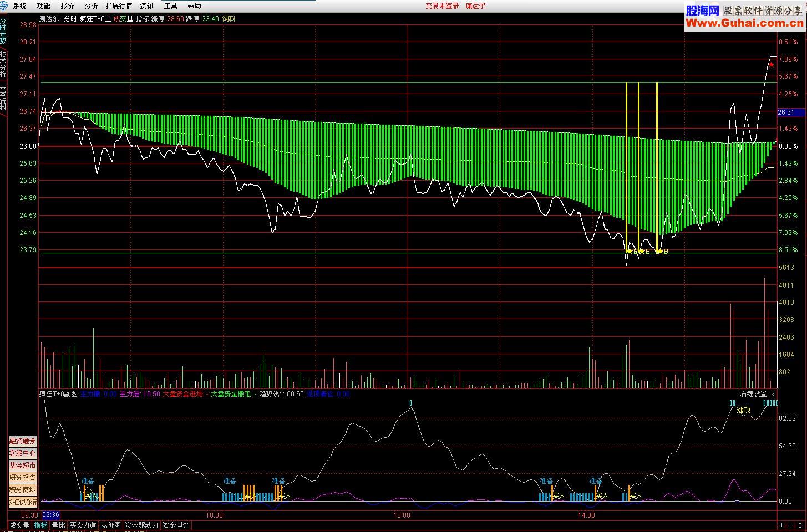
Task: Click the 主力进: 10.50 indicator value
Action: pyautogui.click(x=140, y=394)
